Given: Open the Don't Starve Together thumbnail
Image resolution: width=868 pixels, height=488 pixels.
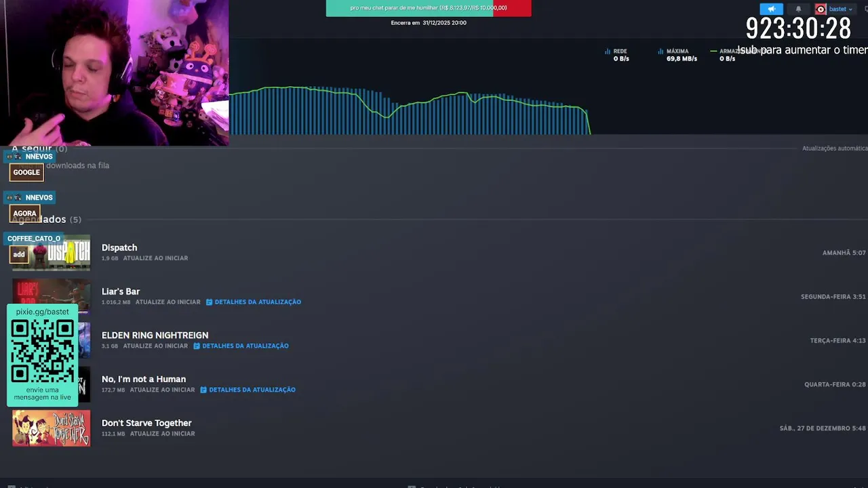Looking at the screenshot, I should click(51, 428).
